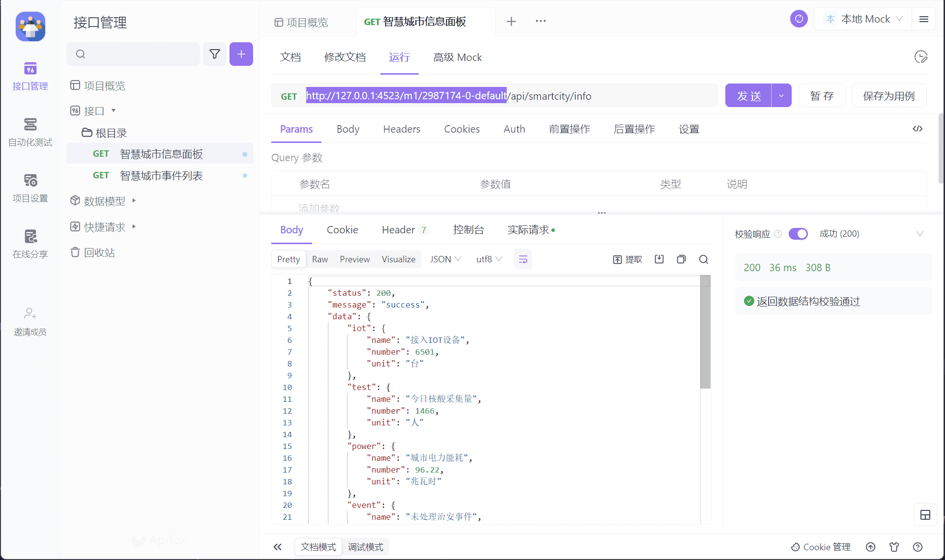Screen dimensions: 945x560
Task: Open the Auth tab
Action: point(515,129)
